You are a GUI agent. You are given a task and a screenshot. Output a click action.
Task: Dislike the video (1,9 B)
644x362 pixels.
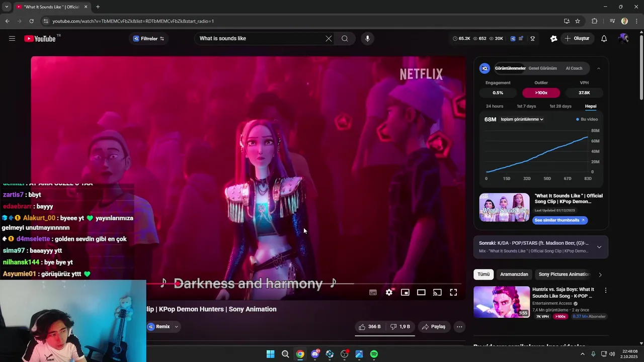[x=401, y=327]
